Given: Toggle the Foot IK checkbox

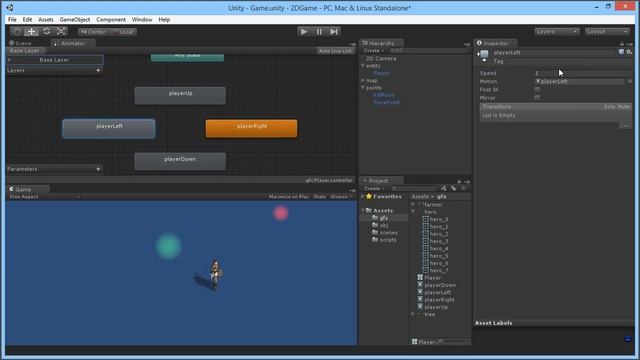Looking at the screenshot, I should pos(537,89).
